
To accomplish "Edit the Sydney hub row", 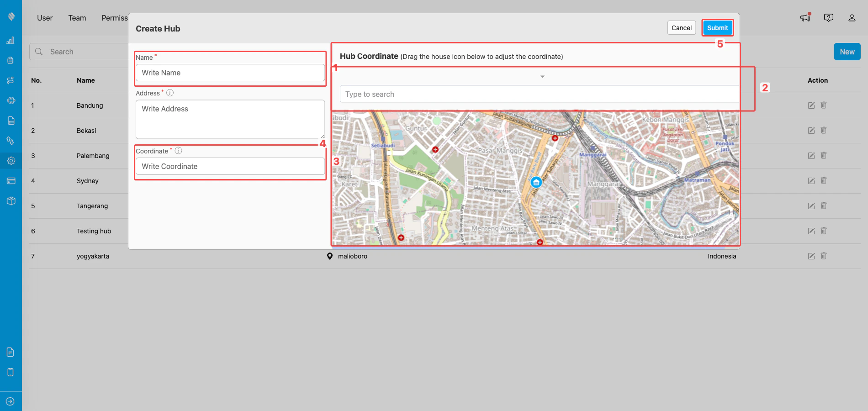I will point(811,181).
